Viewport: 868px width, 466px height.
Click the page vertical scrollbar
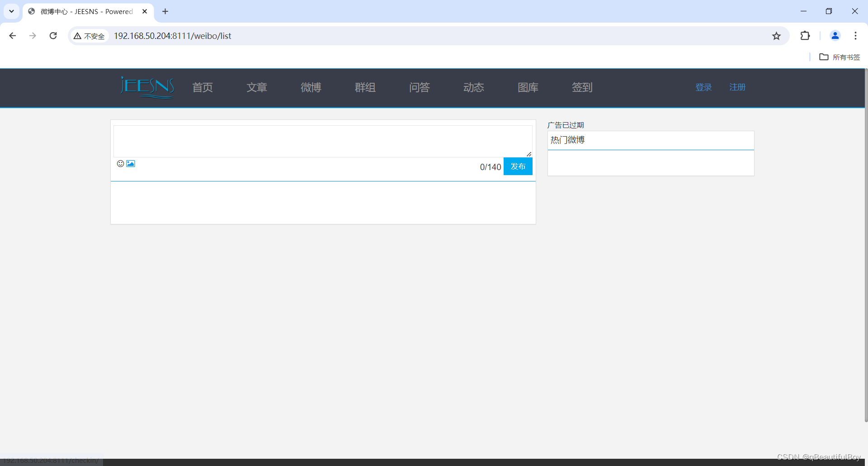click(866, 244)
